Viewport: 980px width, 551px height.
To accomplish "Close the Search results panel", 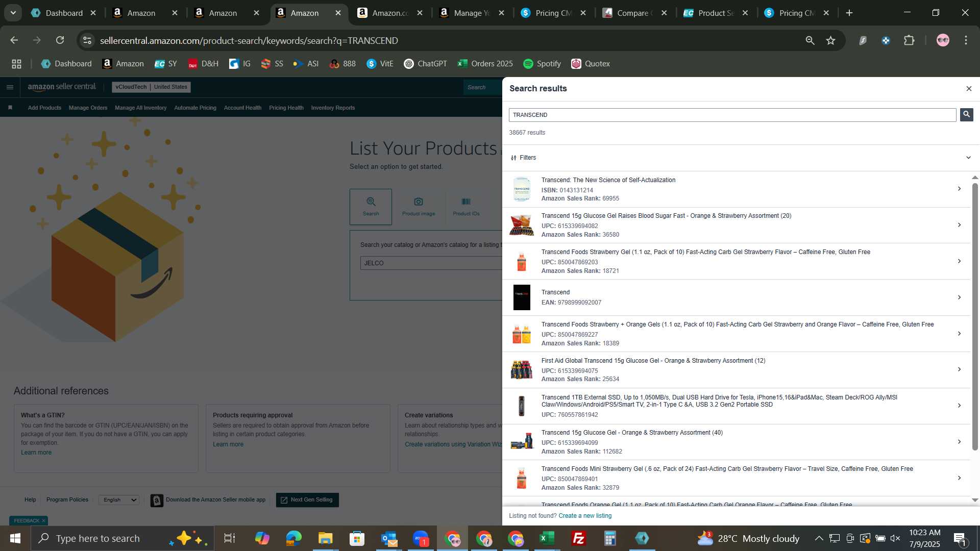I will (969, 89).
